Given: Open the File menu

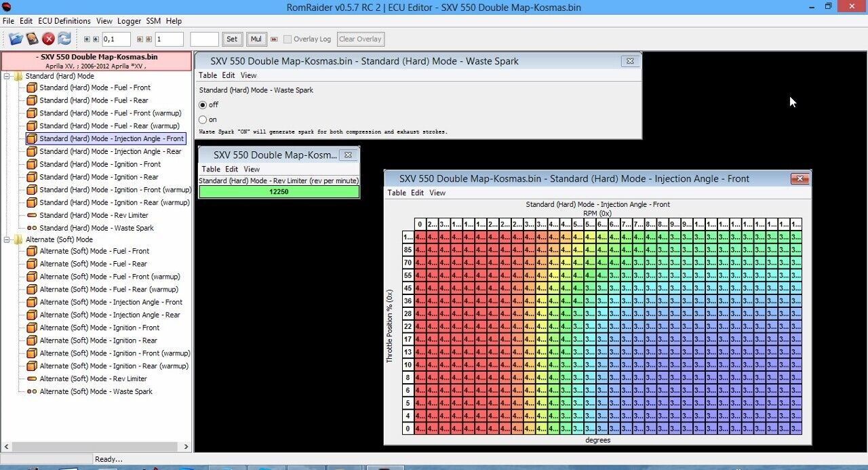Looking at the screenshot, I should [x=8, y=21].
